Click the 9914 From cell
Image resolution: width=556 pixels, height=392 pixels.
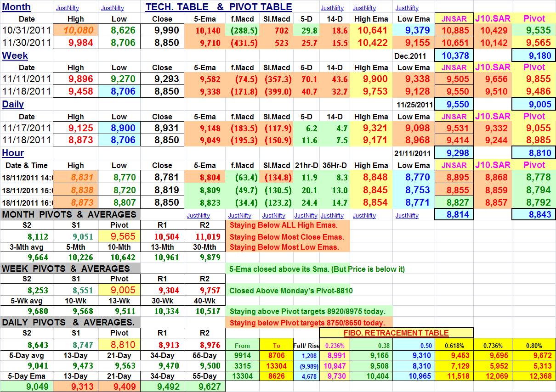pyautogui.click(x=242, y=355)
